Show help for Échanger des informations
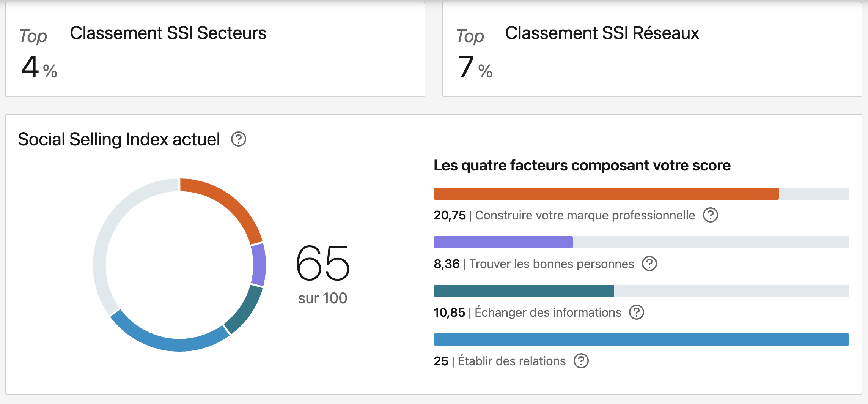The width and height of the screenshot is (868, 404). [636, 312]
